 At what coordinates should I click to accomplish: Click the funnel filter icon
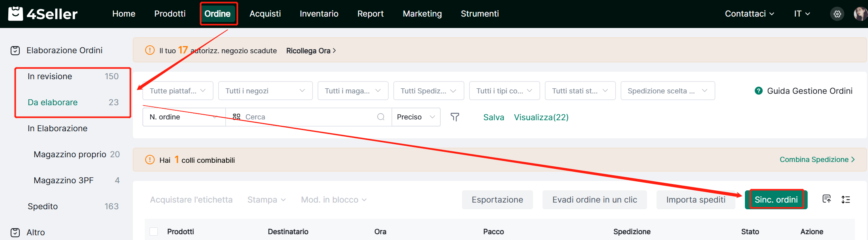pyautogui.click(x=455, y=117)
